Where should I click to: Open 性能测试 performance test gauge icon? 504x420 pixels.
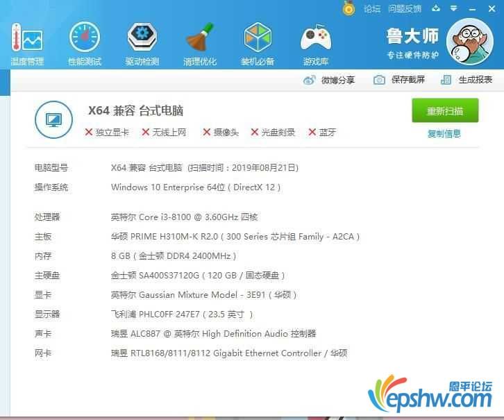pos(85,43)
